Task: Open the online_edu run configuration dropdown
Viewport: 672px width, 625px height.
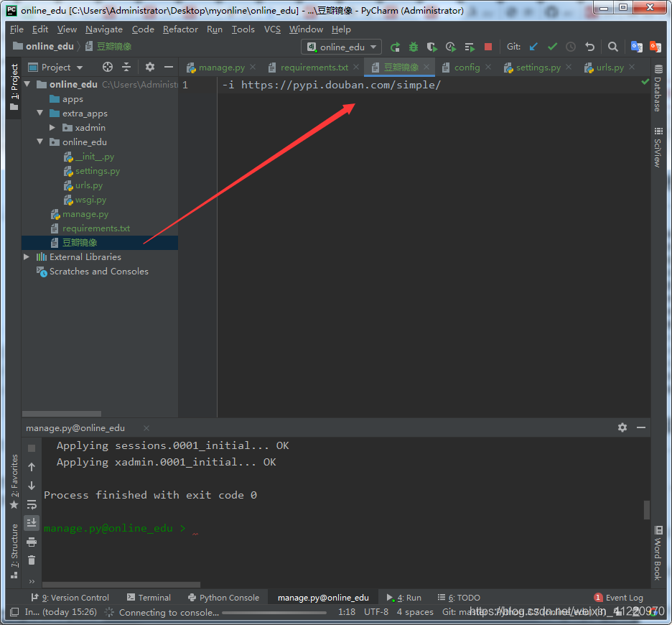Action: [x=342, y=47]
